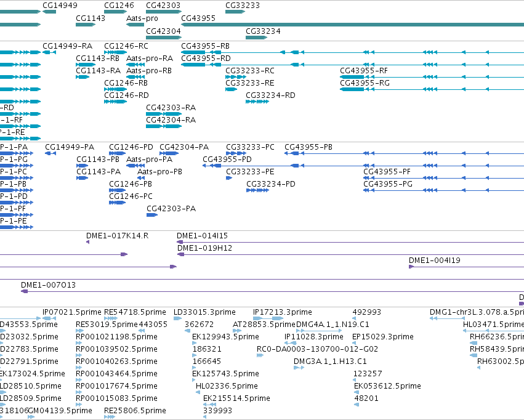Select the DME1-004I19 clone label
The height and width of the screenshot is (420, 524).
tap(435, 260)
